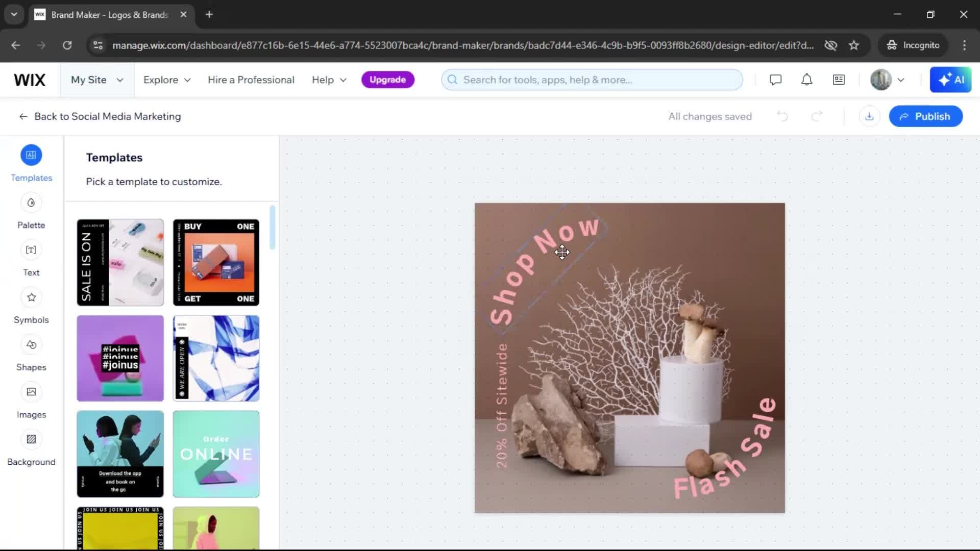Click the redo arrow icon
This screenshot has height=551, width=980.
(817, 116)
